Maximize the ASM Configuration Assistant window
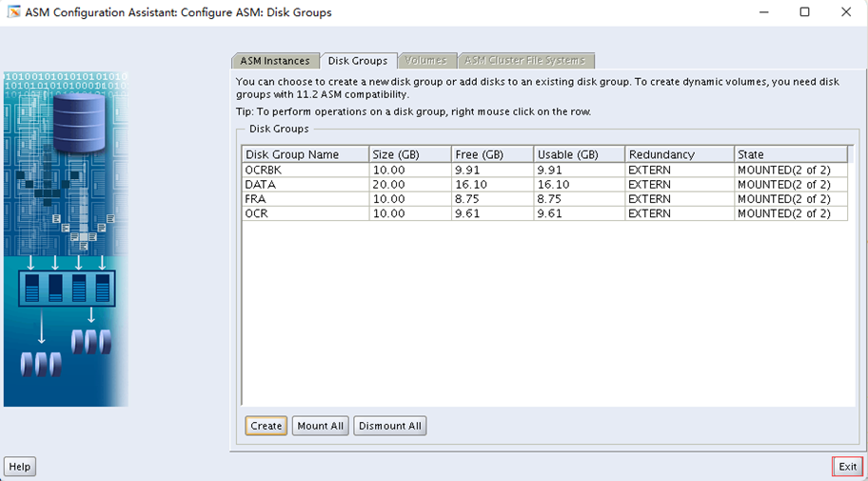Image resolution: width=868 pixels, height=481 pixels. [805, 12]
